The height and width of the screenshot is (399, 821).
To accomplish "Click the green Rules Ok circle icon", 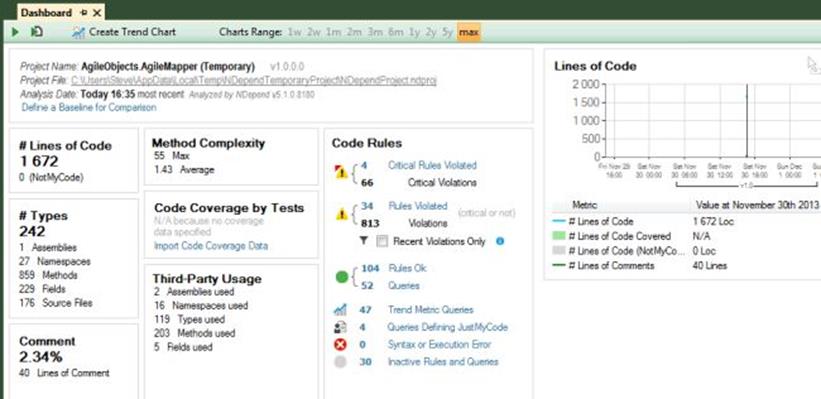I will click(341, 277).
